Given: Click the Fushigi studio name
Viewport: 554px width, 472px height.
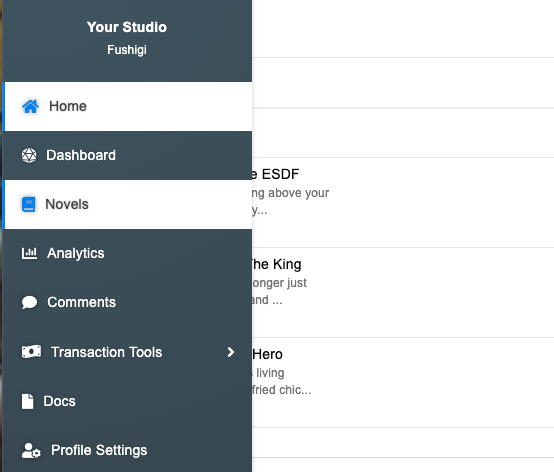Looking at the screenshot, I should coord(127,50).
